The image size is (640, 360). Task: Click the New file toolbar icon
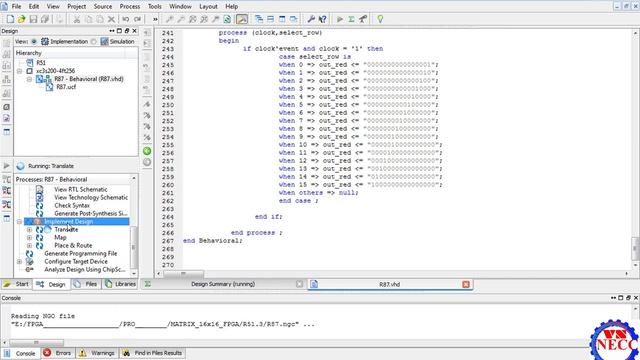(x=10, y=19)
